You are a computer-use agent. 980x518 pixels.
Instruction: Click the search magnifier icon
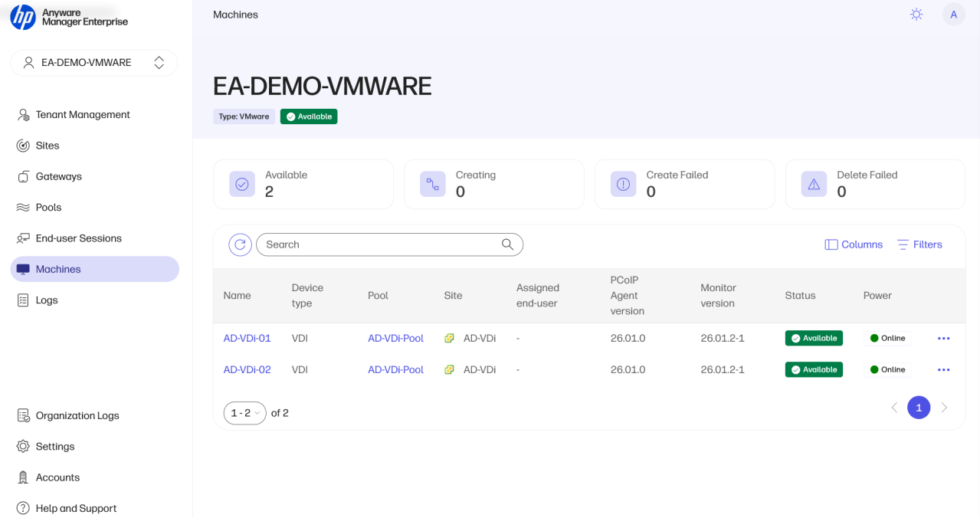coord(507,244)
